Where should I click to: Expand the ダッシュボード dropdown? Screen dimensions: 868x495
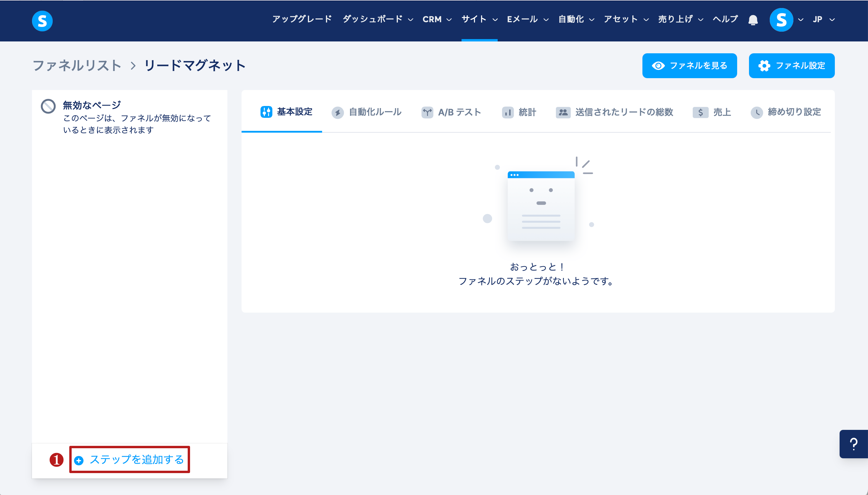411,20
